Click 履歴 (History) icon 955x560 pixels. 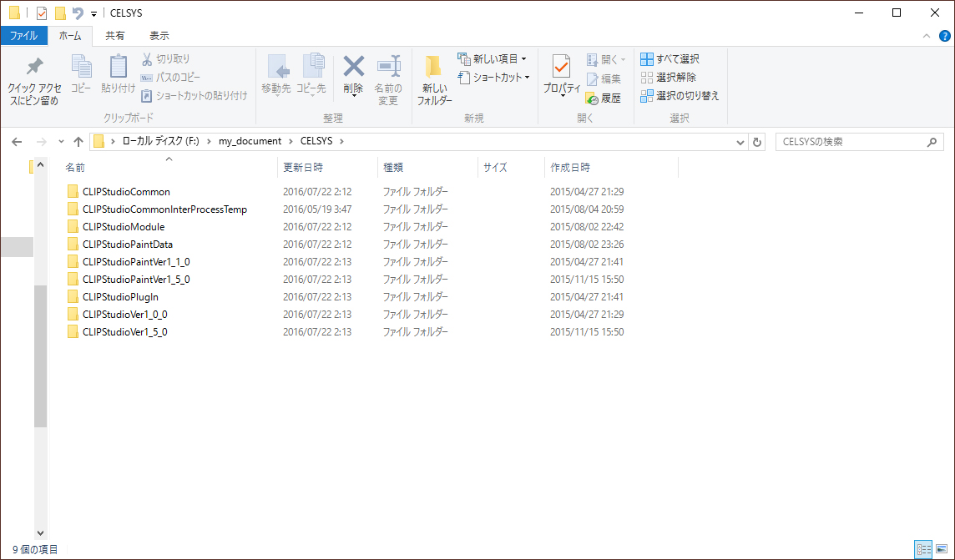592,98
